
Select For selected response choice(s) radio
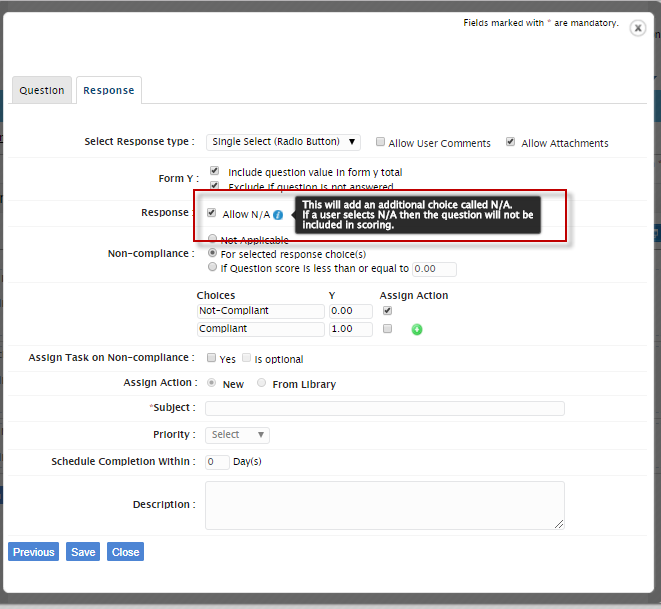(212, 253)
